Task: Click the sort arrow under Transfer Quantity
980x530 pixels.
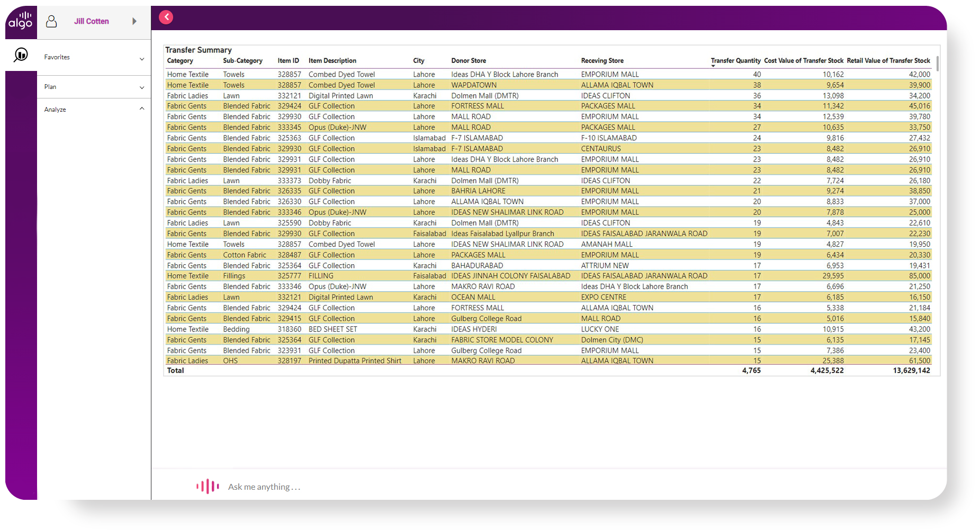Action: click(713, 66)
